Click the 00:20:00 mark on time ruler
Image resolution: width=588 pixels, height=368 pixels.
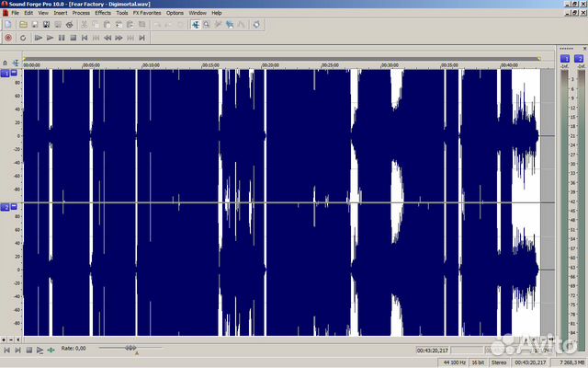(x=269, y=66)
